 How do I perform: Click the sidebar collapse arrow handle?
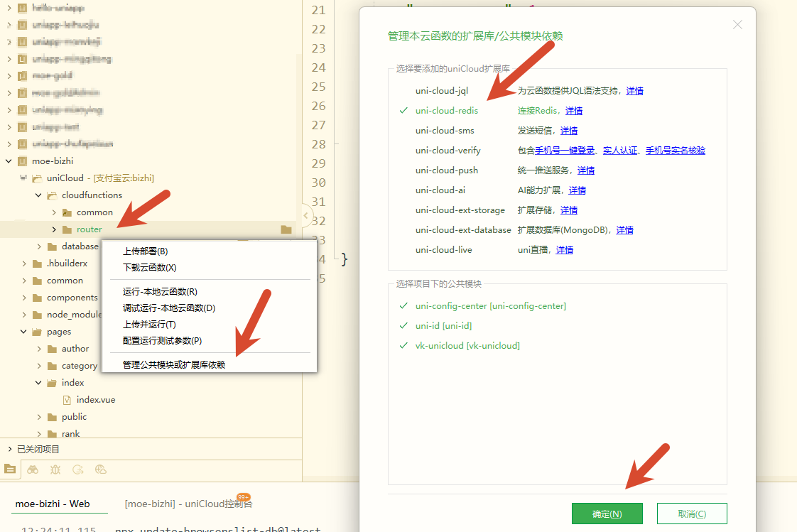coord(306,216)
